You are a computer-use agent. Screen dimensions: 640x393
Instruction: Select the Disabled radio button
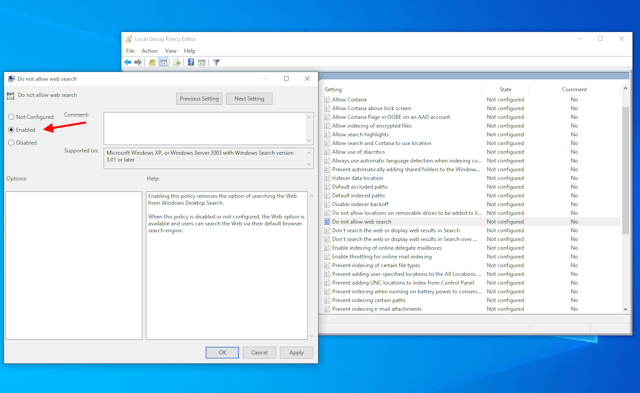coord(11,142)
